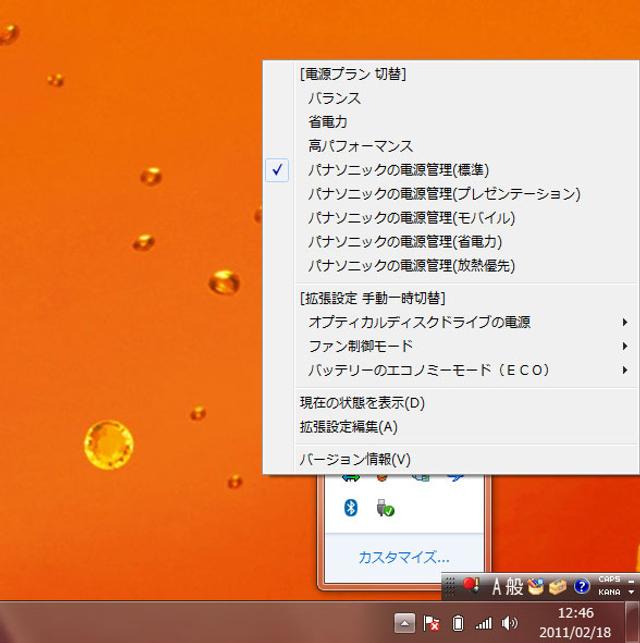This screenshot has height=643, width=640.
Task: Select the checked パナソニックの電源管理(標準) plan
Action: pos(398,170)
